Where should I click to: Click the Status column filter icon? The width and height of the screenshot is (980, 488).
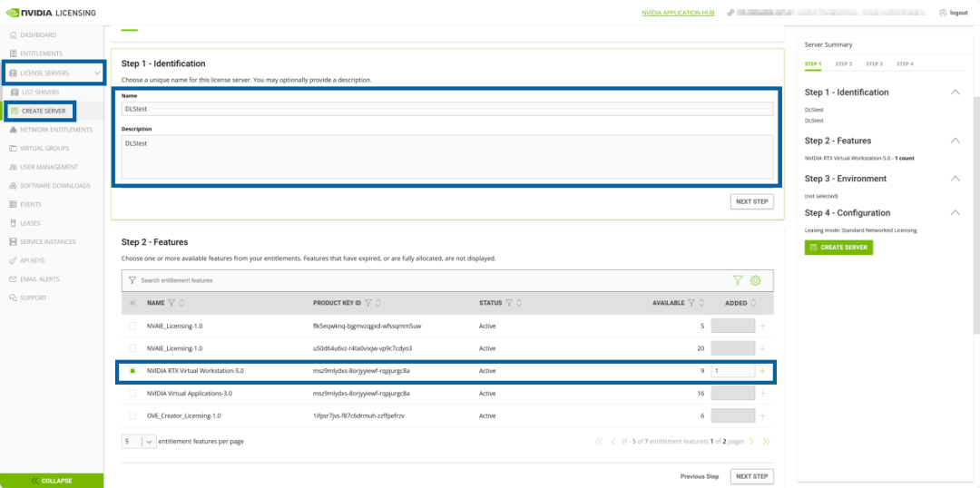click(509, 303)
